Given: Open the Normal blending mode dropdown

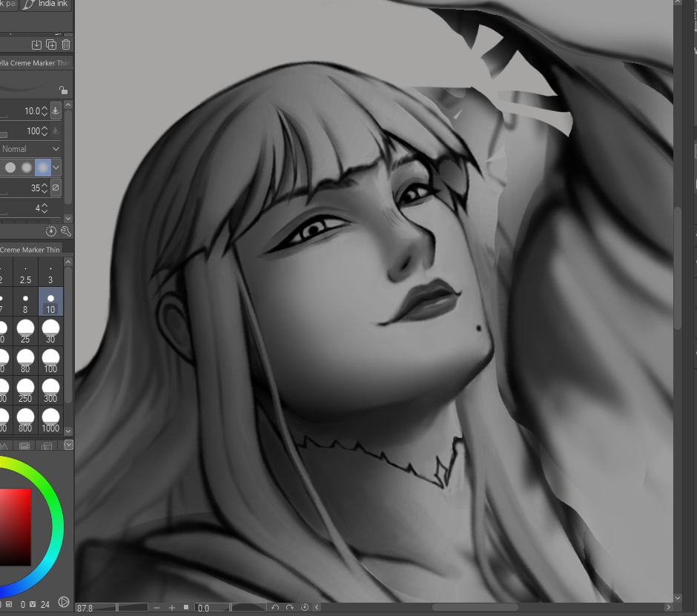Looking at the screenshot, I should (31, 149).
